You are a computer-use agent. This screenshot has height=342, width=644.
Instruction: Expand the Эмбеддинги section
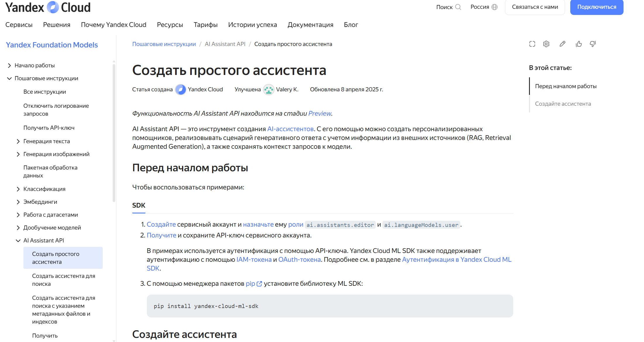tap(18, 202)
